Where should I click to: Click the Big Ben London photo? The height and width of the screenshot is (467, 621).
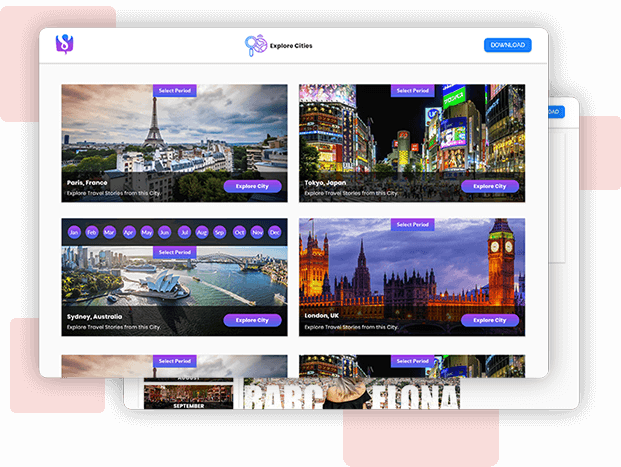tap(412, 275)
